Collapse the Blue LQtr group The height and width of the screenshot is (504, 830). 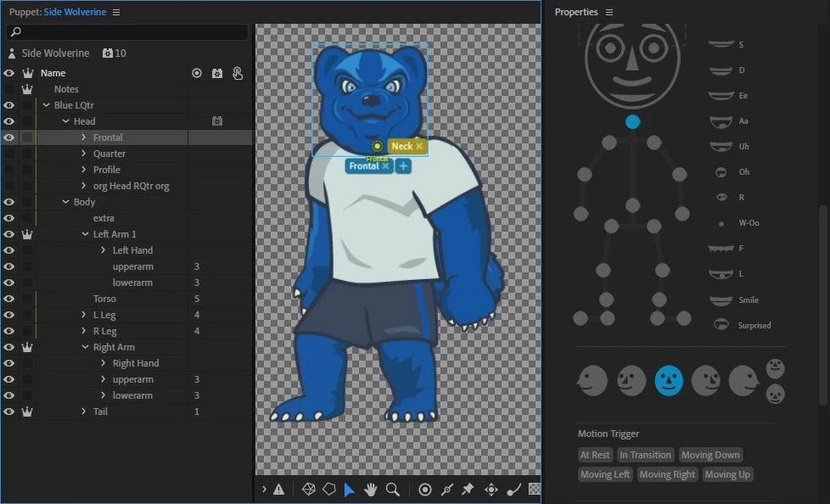click(46, 105)
